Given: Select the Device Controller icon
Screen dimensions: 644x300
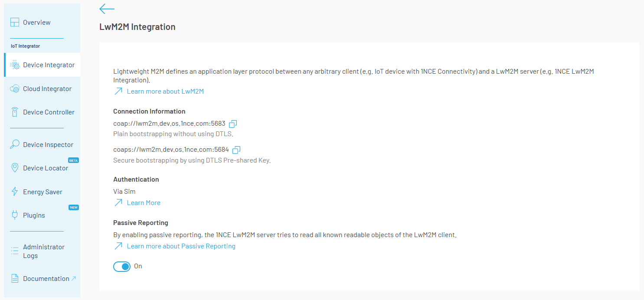Looking at the screenshot, I should click(x=15, y=111).
